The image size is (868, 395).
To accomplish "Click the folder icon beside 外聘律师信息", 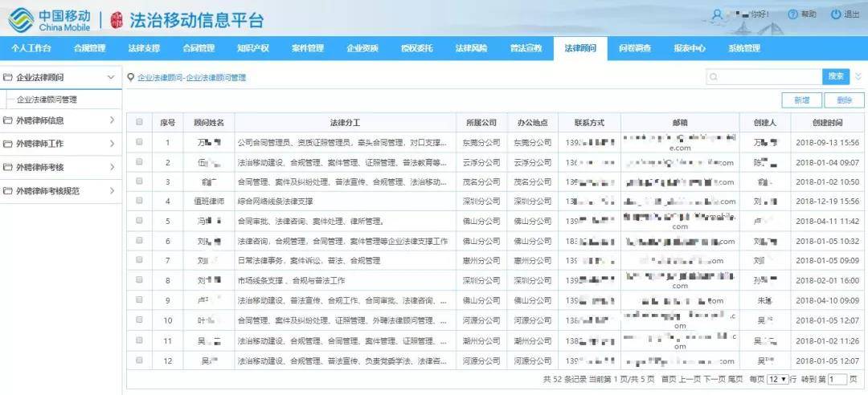I will [x=8, y=120].
